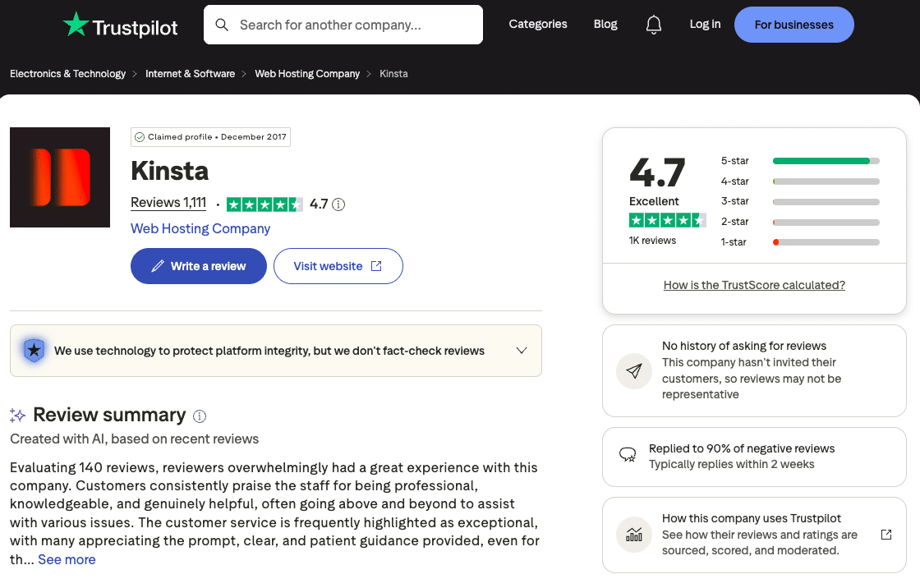This screenshot has height=588, width=920.
Task: Click the For businesses button
Action: (x=793, y=25)
